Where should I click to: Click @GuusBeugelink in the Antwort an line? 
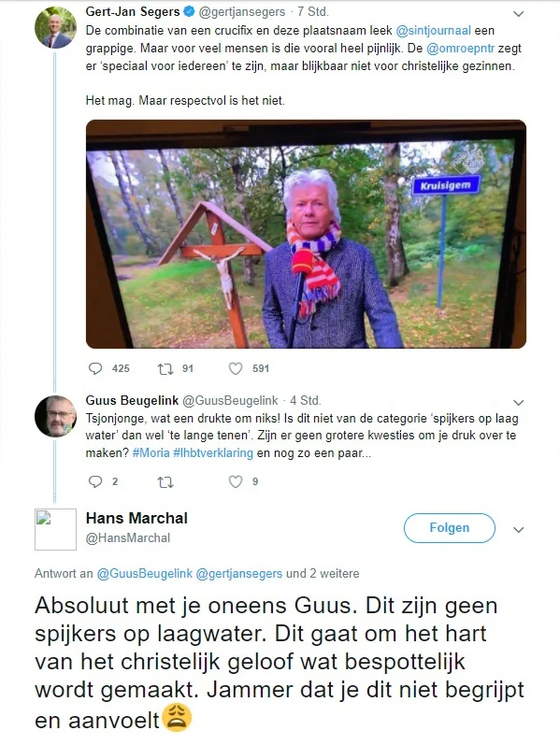145,574
